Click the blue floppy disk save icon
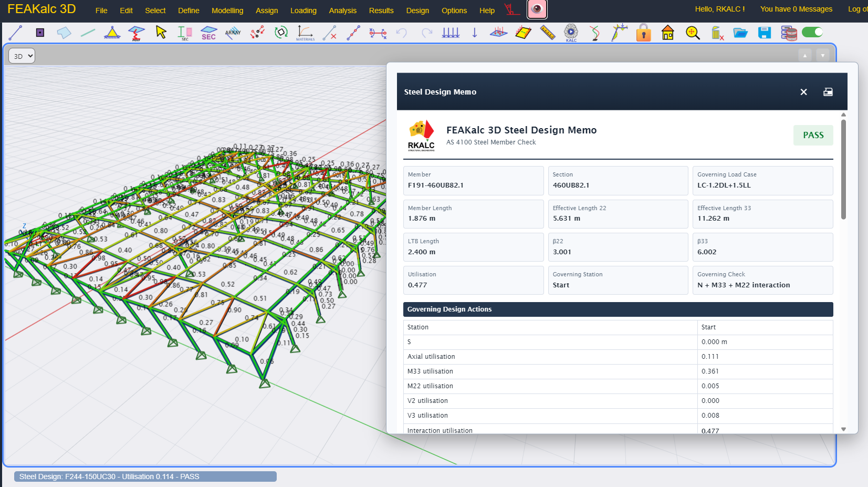Viewport: 868px width, 487px height. tap(765, 33)
